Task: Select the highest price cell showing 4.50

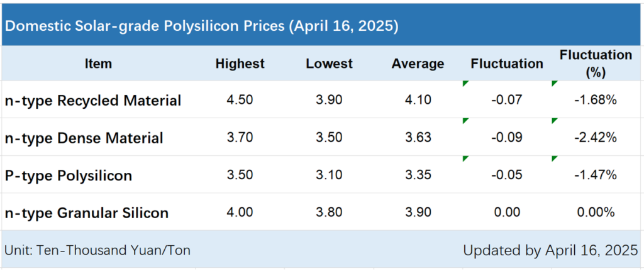Action: [240, 101]
